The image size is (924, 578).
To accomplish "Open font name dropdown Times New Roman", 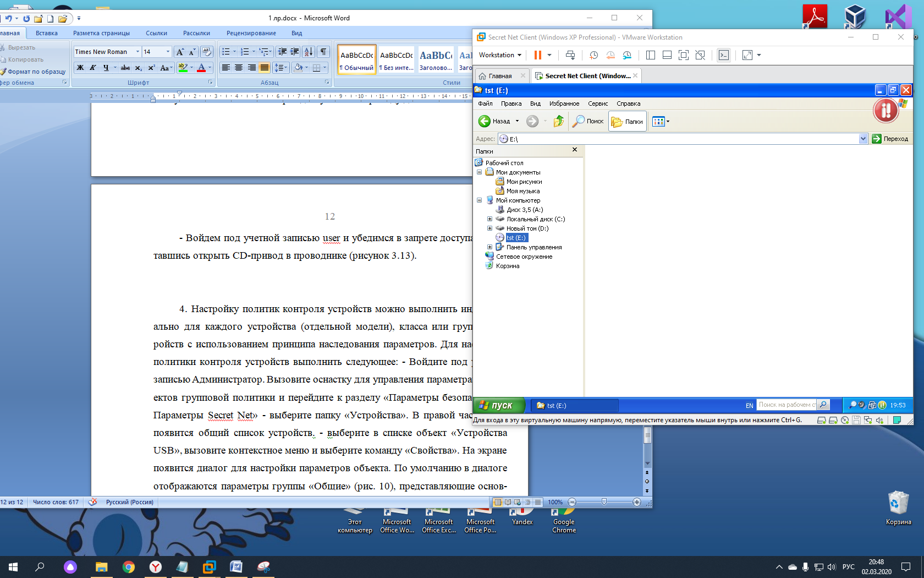I will (x=137, y=52).
